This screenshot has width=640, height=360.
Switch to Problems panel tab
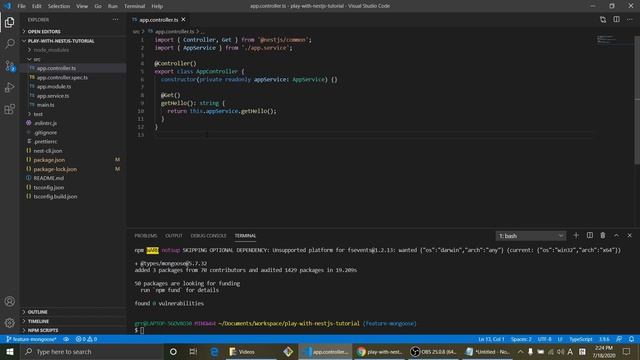tap(146, 236)
